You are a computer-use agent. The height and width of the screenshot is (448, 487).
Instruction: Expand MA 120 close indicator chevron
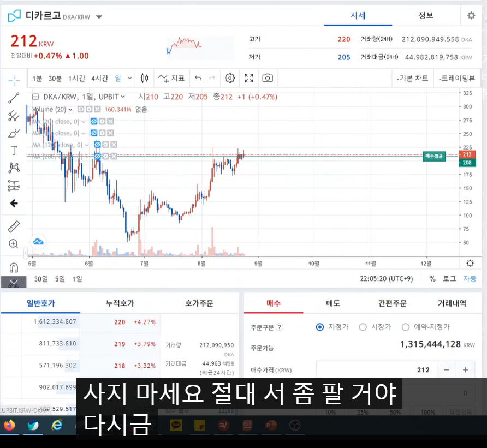87,145
